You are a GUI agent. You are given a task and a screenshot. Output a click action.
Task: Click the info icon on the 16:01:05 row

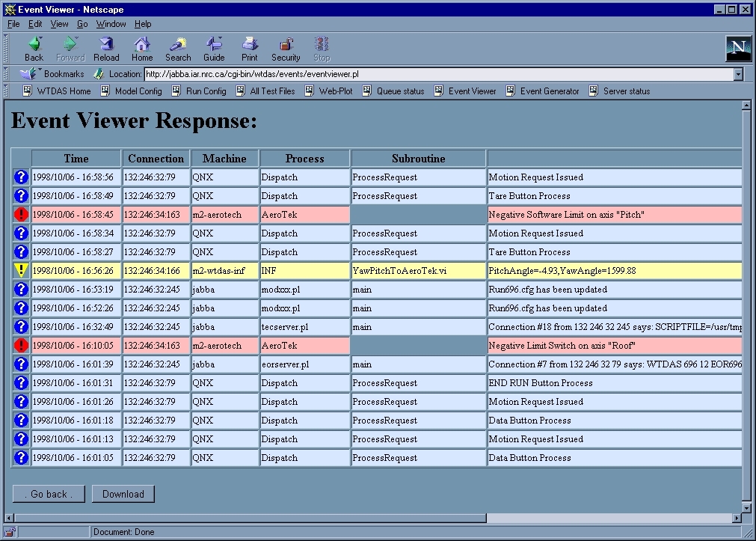pyautogui.click(x=21, y=457)
